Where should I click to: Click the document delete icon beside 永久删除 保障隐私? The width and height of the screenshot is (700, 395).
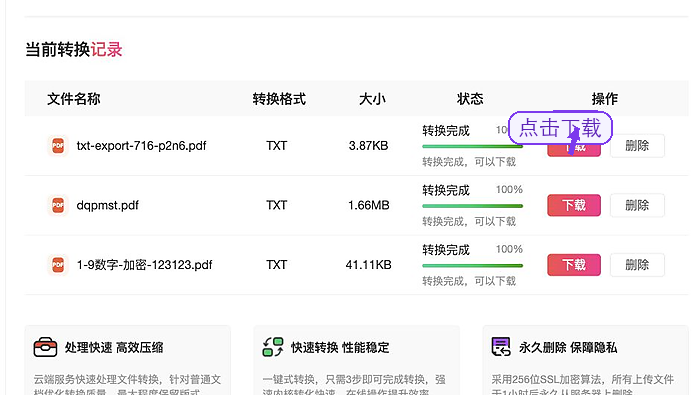click(x=501, y=347)
